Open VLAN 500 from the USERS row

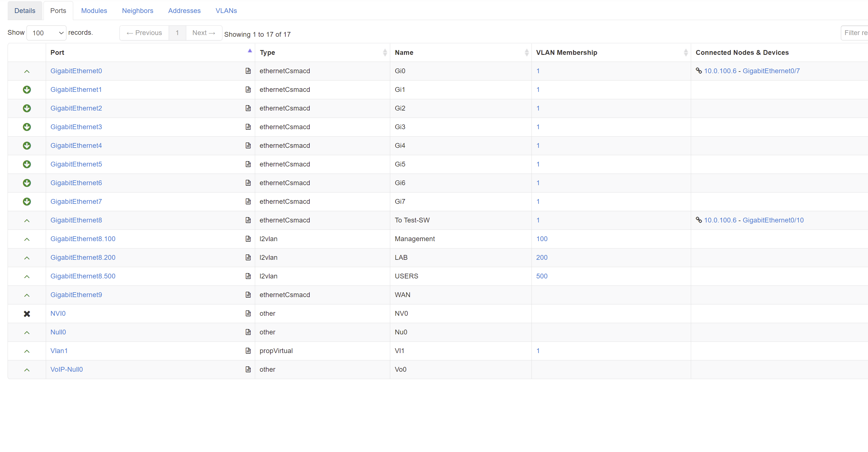point(542,276)
